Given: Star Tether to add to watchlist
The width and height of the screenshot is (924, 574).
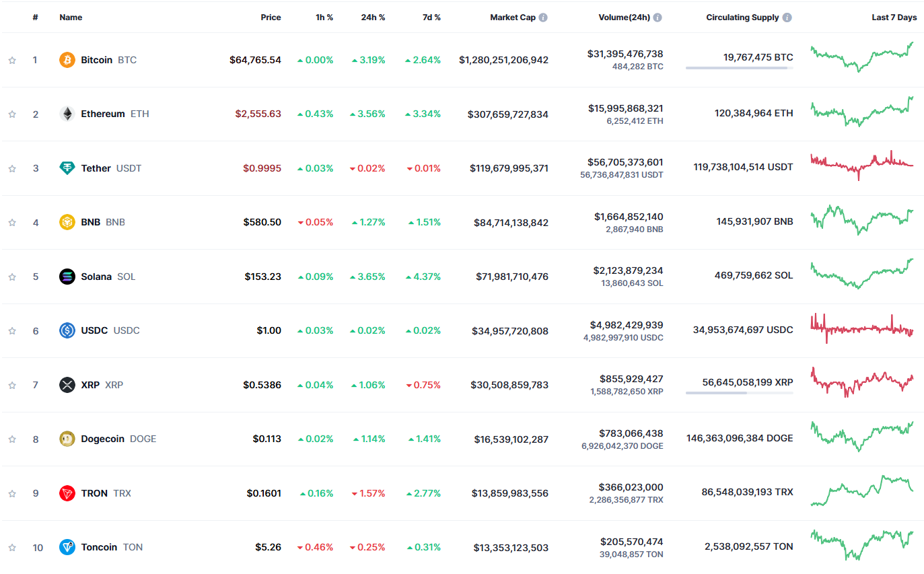Looking at the screenshot, I should 12,168.
